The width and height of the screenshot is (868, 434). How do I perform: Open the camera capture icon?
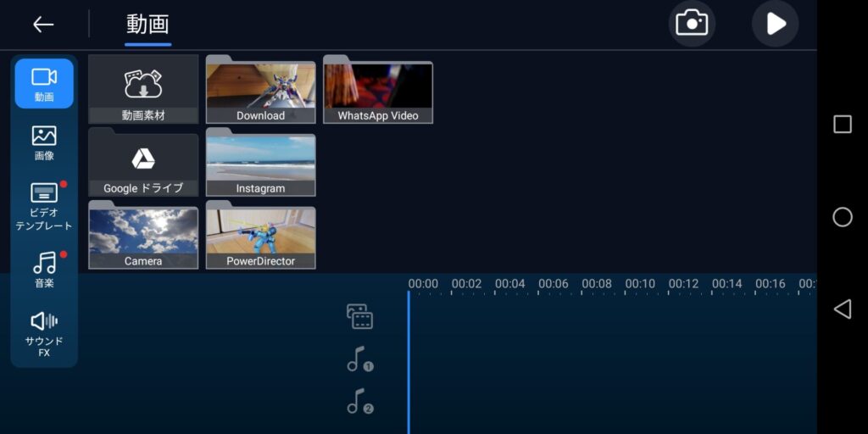pos(692,24)
